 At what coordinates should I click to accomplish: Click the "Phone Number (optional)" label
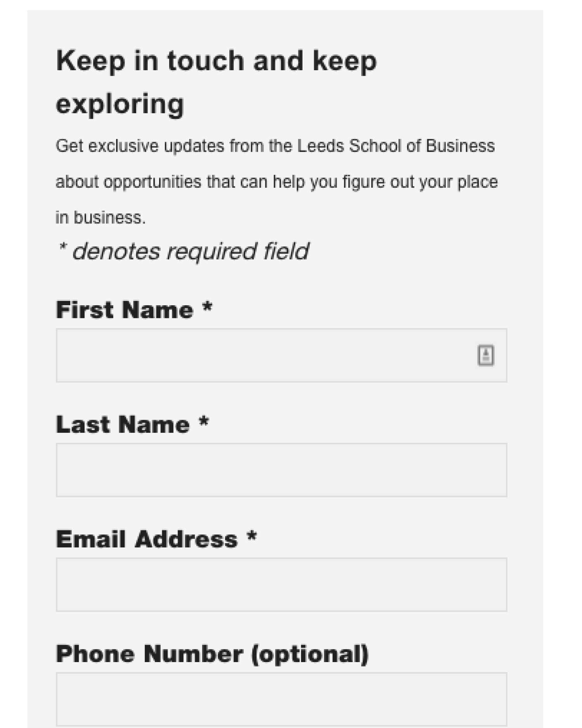[212, 654]
